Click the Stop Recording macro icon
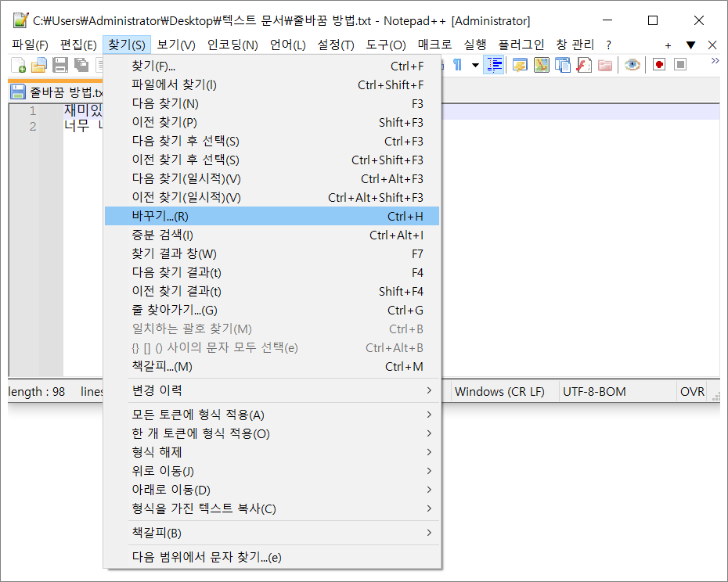This screenshot has width=728, height=582. [x=680, y=64]
